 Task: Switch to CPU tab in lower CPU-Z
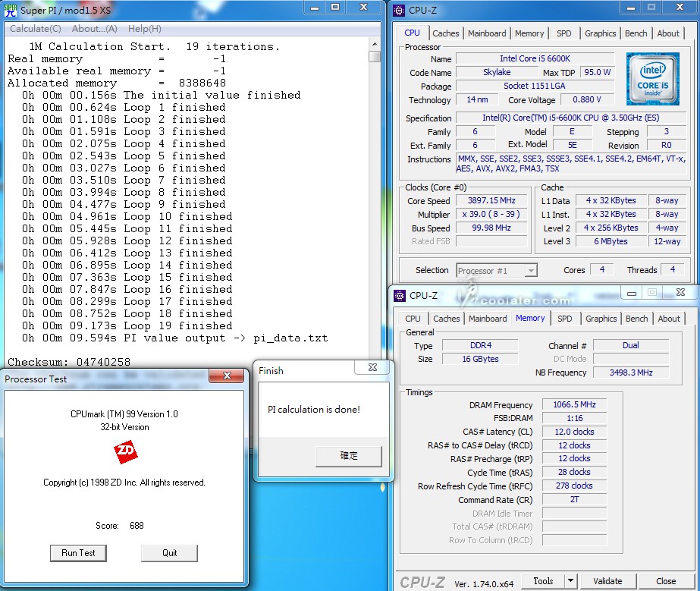[x=413, y=319]
